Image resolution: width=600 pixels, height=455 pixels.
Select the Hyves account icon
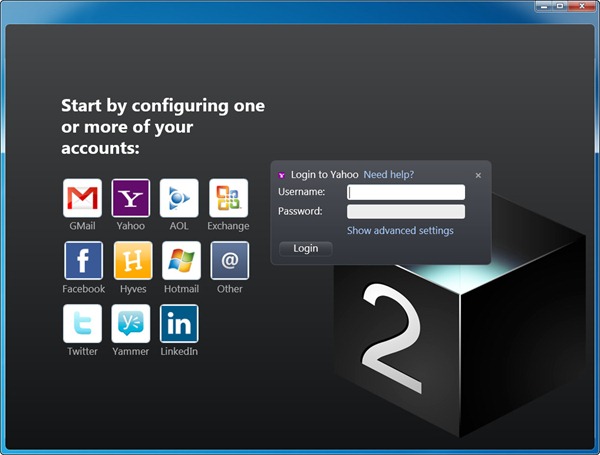pyautogui.click(x=133, y=261)
